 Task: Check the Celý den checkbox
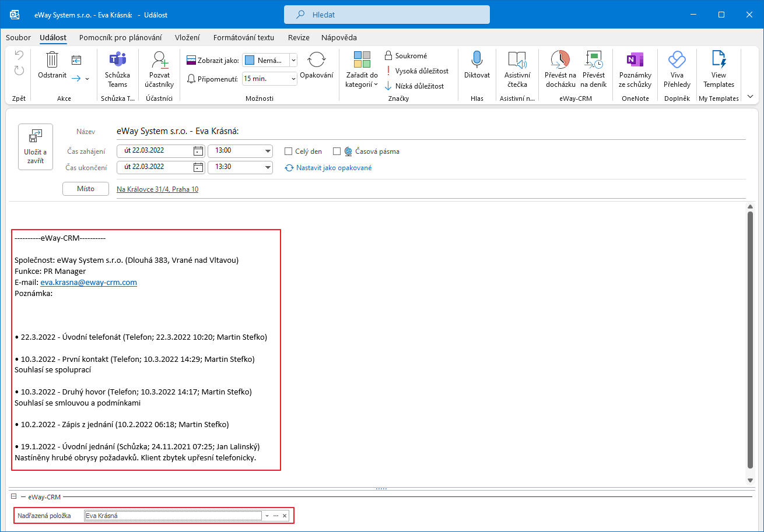pyautogui.click(x=288, y=152)
